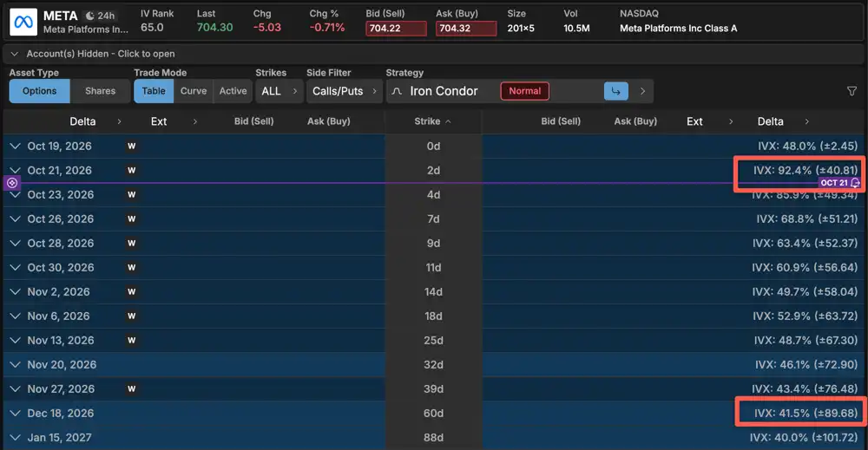The width and height of the screenshot is (868, 450).
Task: Click the right Ask (Buy) column header
Action: 635,121
